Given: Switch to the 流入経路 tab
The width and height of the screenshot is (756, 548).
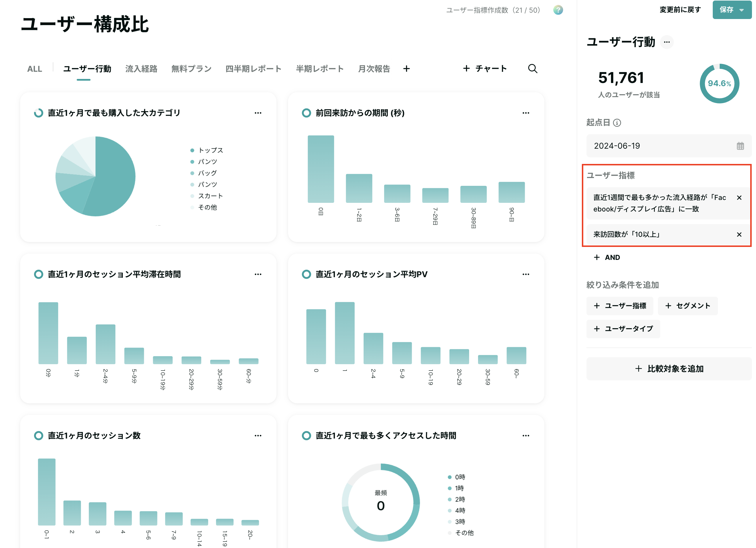Looking at the screenshot, I should click(141, 69).
